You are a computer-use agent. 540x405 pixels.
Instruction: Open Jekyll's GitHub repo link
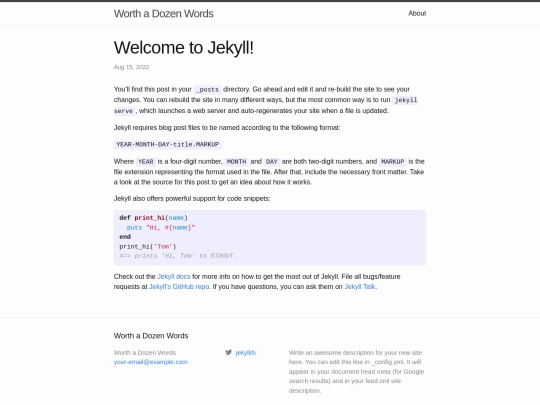(179, 287)
